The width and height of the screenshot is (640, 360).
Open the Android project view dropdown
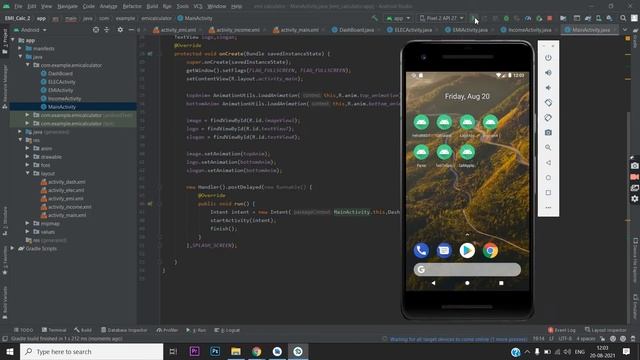tap(30, 30)
